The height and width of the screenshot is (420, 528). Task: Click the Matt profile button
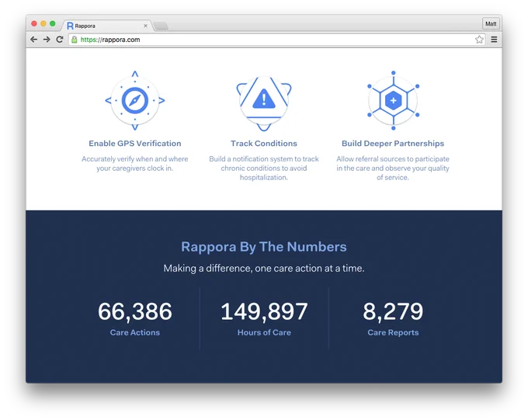pos(491,23)
